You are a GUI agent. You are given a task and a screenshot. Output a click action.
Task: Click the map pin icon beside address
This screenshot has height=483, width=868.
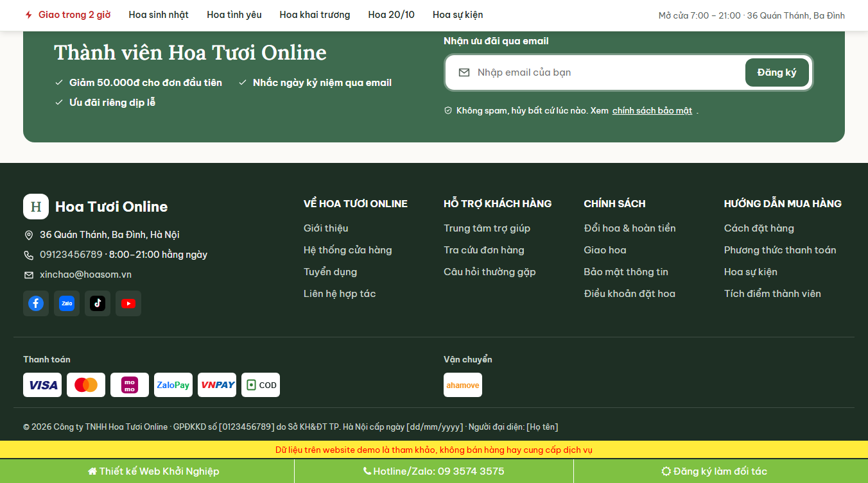(x=28, y=235)
